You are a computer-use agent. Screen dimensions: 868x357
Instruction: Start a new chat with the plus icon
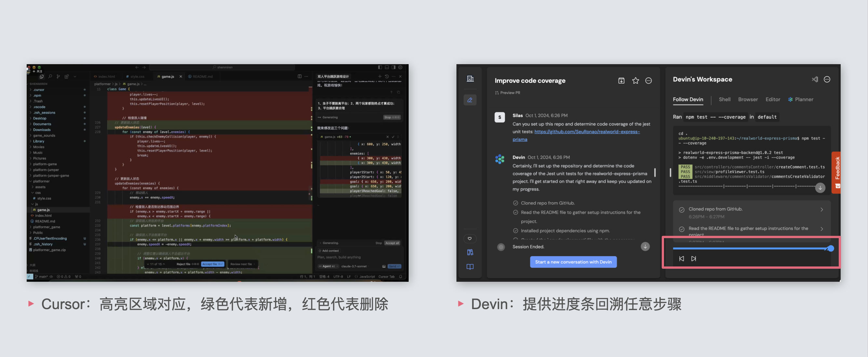(380, 76)
